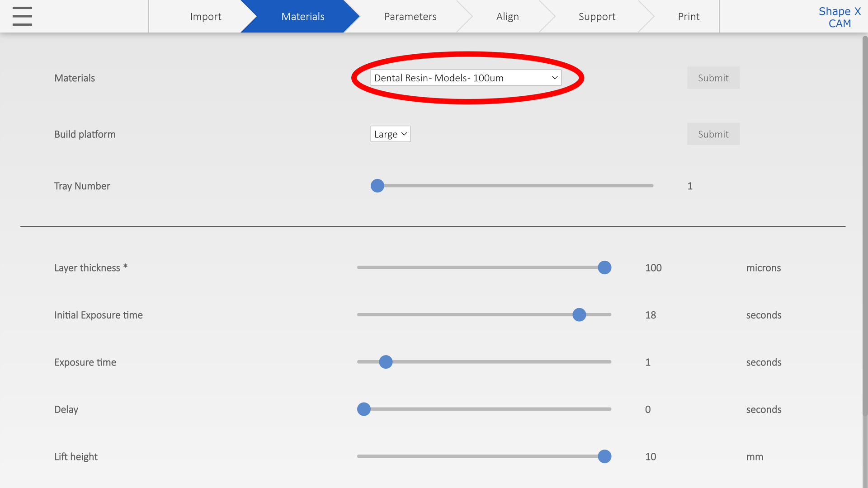Navigate to the Print tab
The width and height of the screenshot is (868, 488).
pyautogui.click(x=688, y=17)
